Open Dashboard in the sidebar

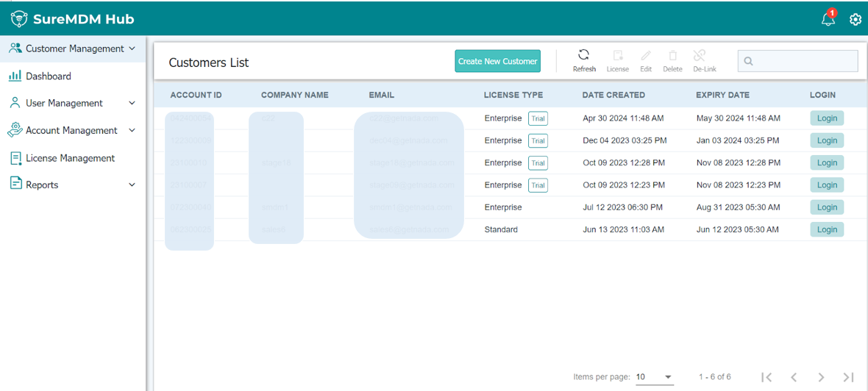click(x=48, y=76)
